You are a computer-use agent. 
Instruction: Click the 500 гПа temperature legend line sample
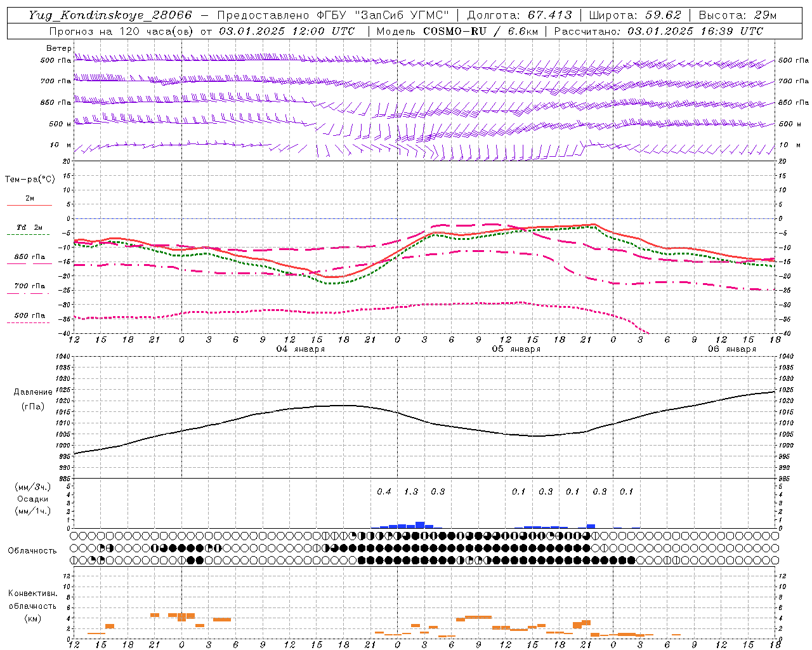[x=29, y=322]
